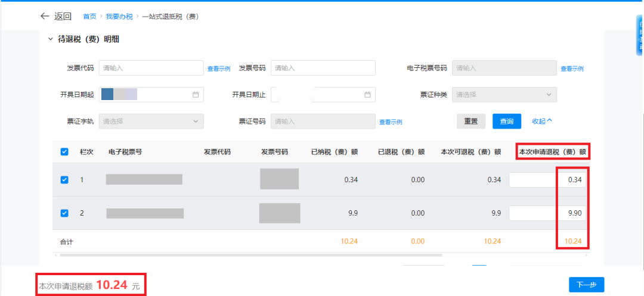Focus the 发票号码 input field
This screenshot has width=644, height=296.
click(x=323, y=68)
